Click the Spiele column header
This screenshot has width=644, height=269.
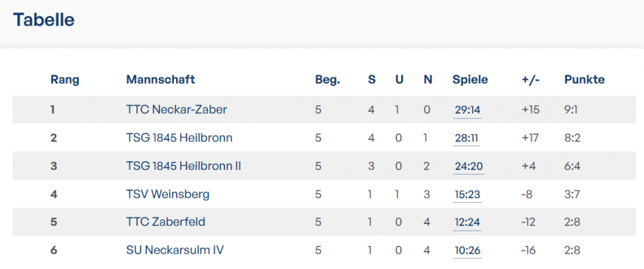471,79
